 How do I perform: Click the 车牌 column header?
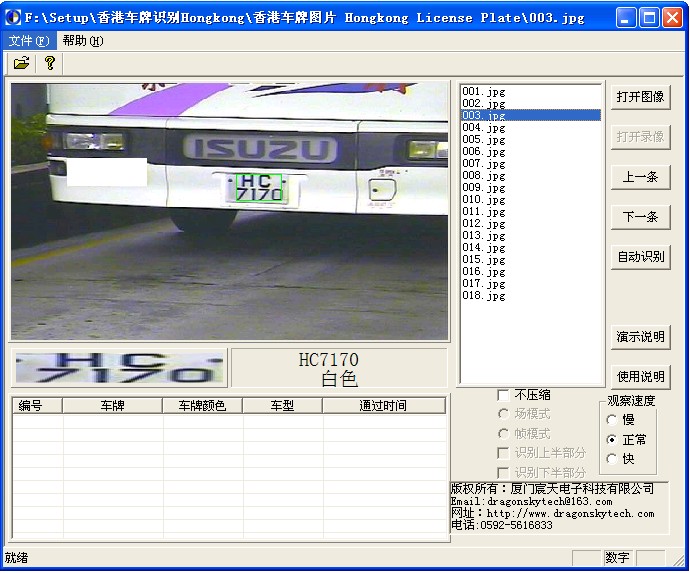[113, 405]
